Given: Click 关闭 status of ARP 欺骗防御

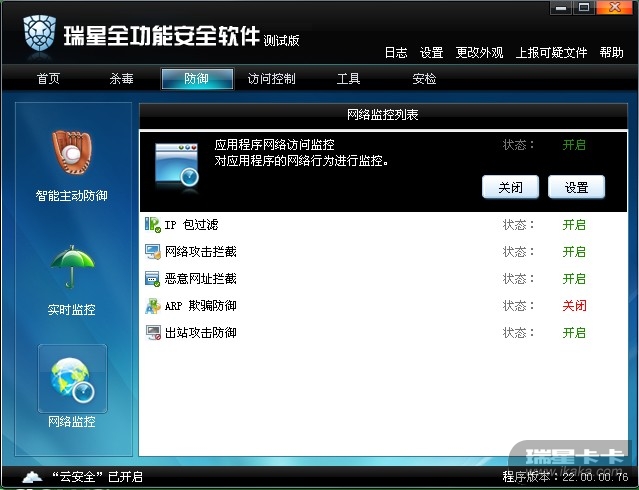Looking at the screenshot, I should pyautogui.click(x=574, y=306).
